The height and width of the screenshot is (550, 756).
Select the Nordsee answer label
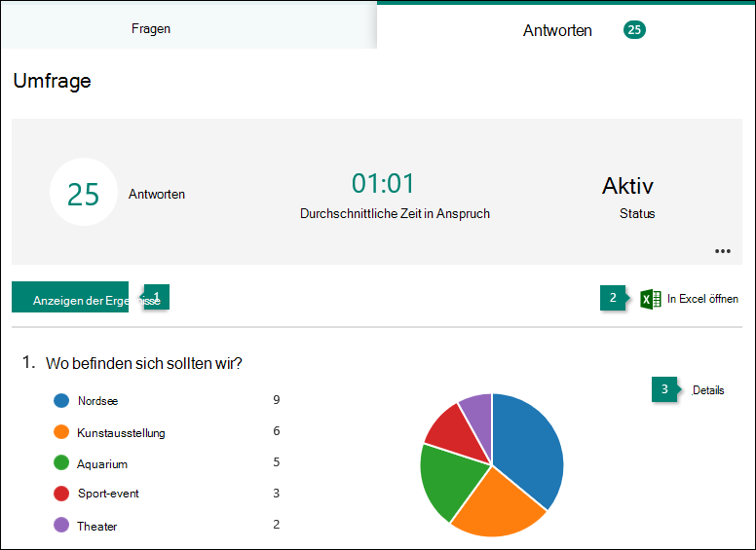click(97, 401)
